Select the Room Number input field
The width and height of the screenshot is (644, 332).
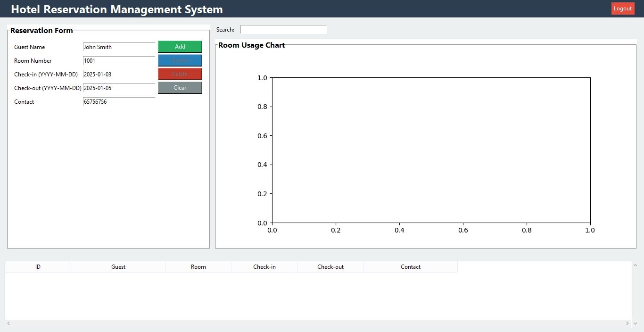tap(119, 61)
